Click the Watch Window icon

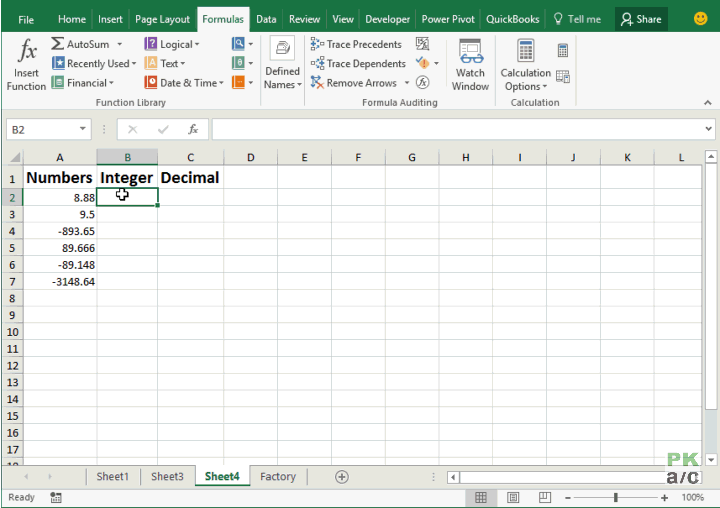pos(470,64)
